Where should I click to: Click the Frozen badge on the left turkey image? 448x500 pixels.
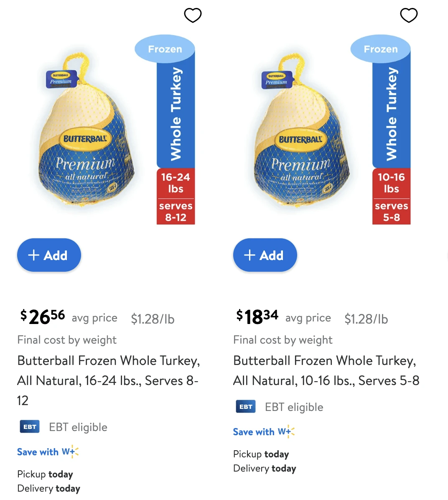coord(165,49)
